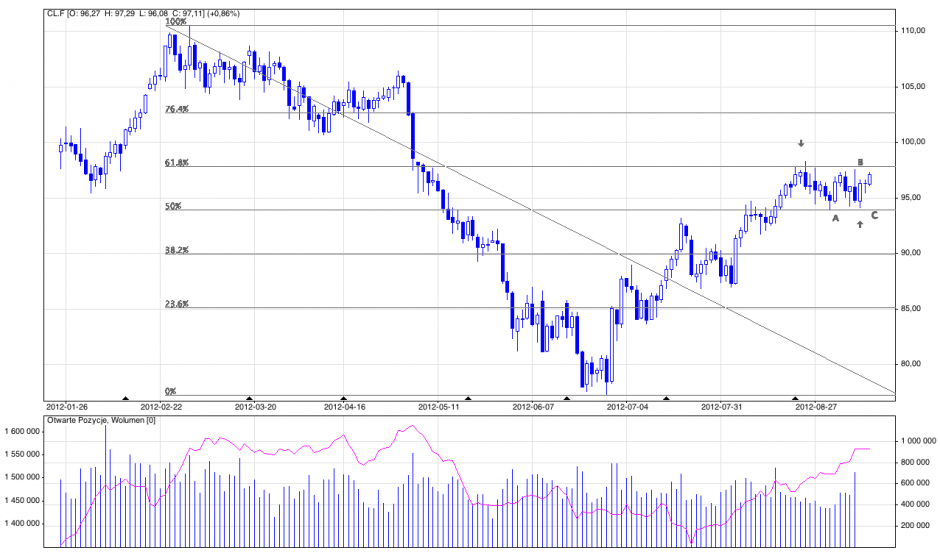Select the wave label B annotation
Image resolution: width=940 pixels, height=553 pixels.
click(x=860, y=162)
